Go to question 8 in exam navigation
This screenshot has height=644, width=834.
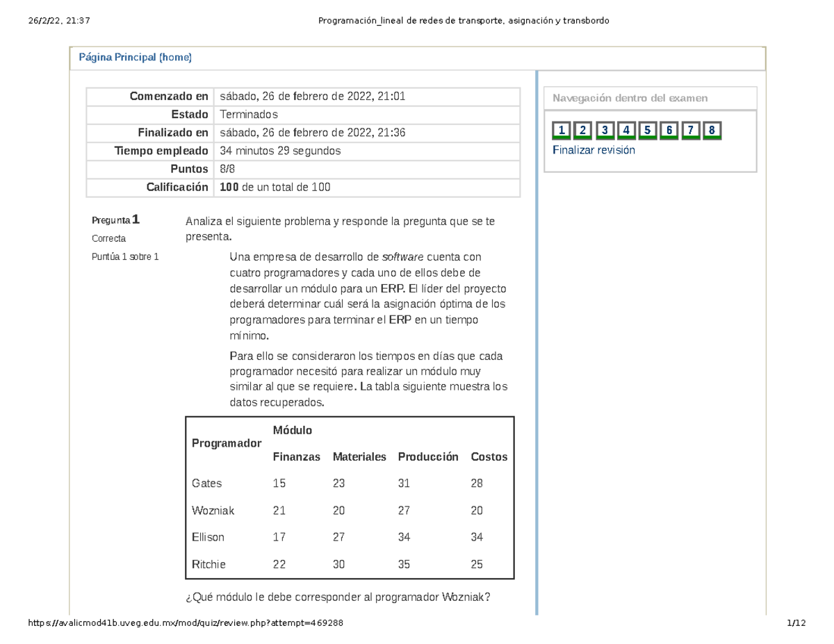pyautogui.click(x=712, y=131)
